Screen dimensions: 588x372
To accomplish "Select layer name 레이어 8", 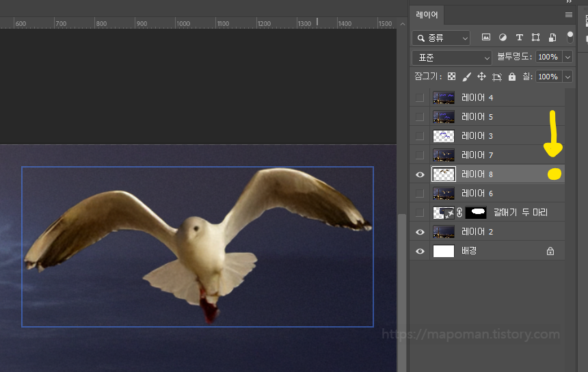I will point(477,174).
